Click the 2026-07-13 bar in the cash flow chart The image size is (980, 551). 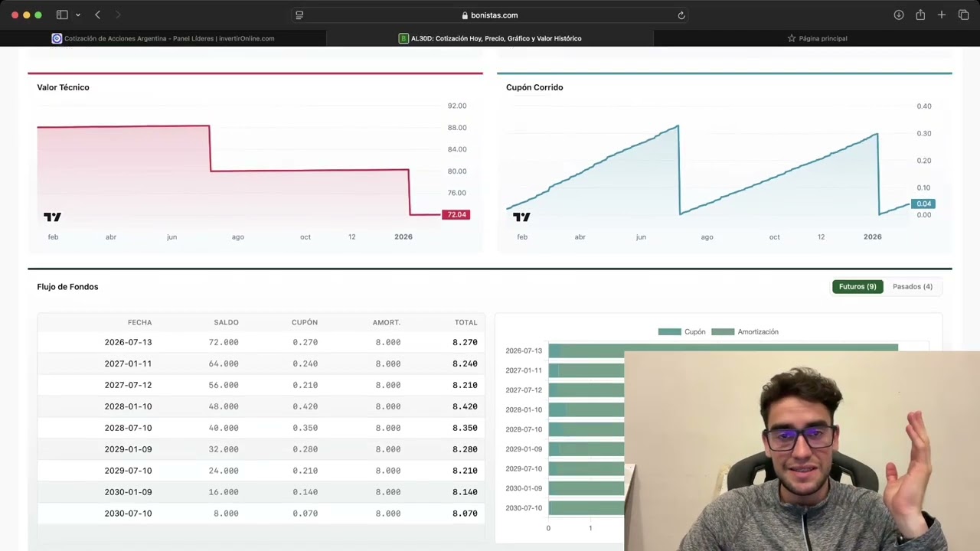[x=723, y=350]
